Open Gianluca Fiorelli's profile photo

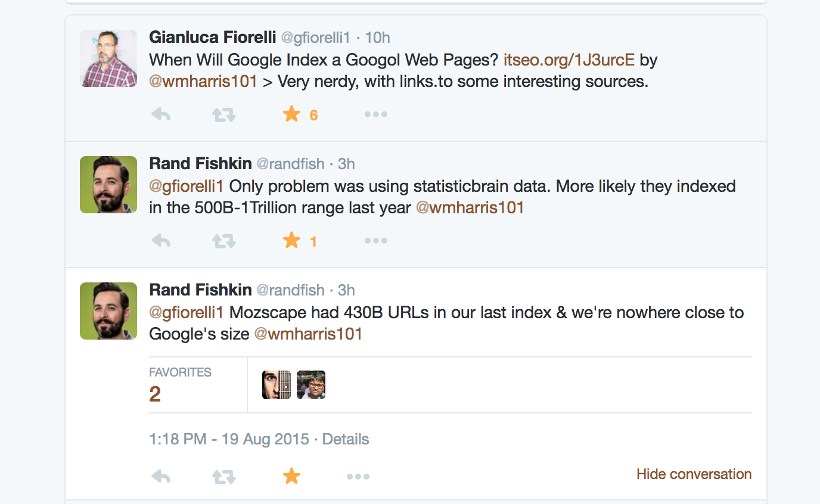coord(108,58)
